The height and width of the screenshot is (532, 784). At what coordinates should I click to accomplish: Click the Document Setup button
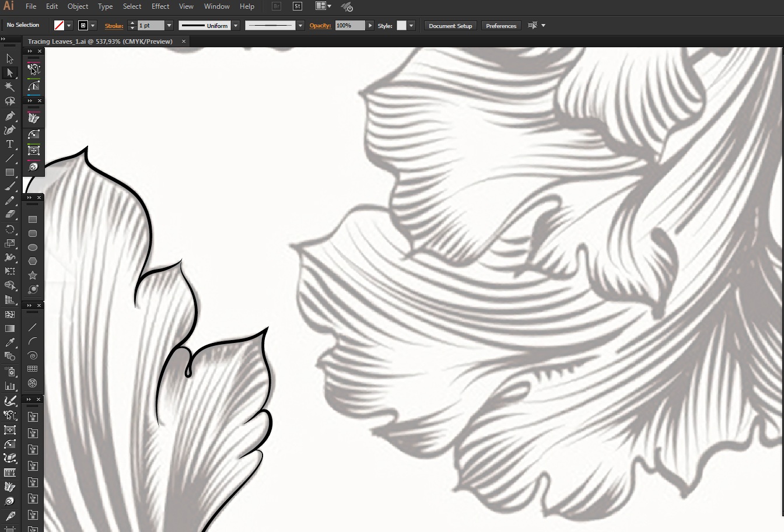pos(450,26)
